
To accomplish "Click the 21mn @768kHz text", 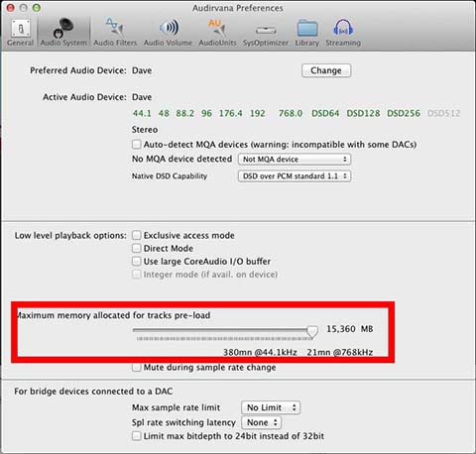I will pyautogui.click(x=340, y=352).
